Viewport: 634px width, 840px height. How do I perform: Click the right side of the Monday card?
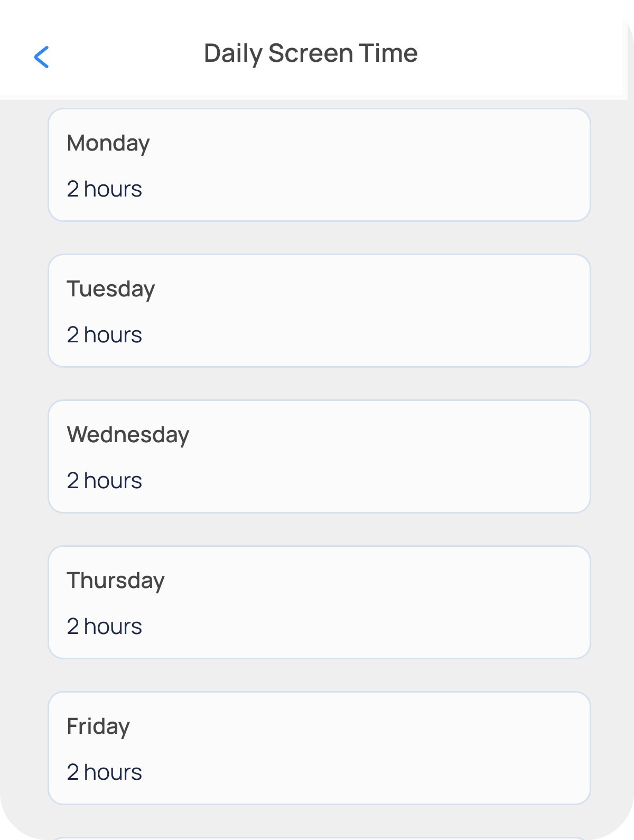pos(528,165)
